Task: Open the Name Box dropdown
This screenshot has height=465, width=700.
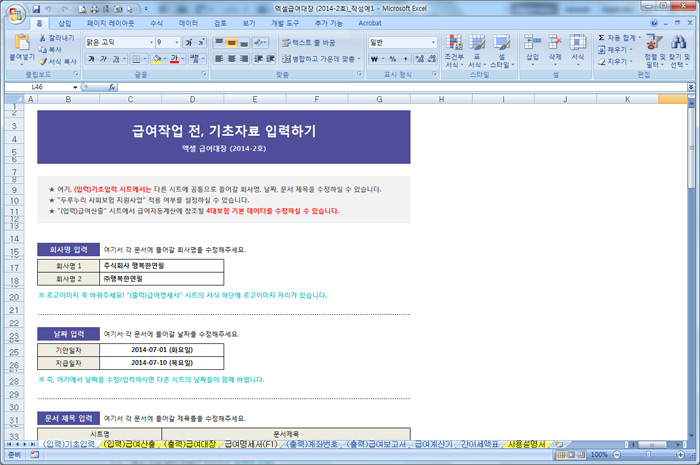Action: 75,87
